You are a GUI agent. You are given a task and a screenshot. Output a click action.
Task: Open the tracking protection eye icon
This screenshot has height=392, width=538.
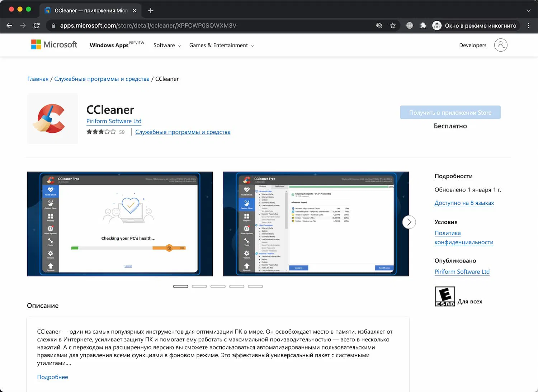click(x=379, y=25)
